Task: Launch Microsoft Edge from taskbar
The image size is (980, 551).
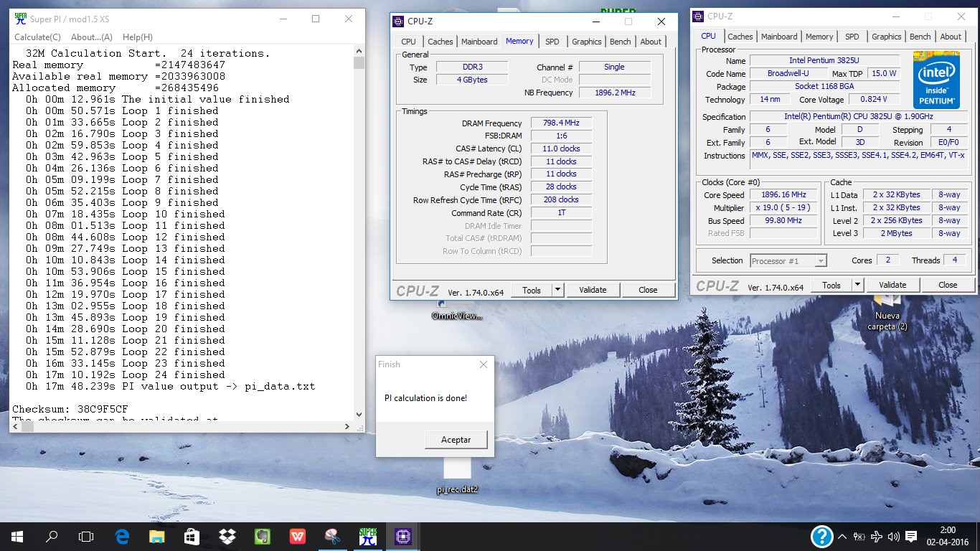Action: [x=122, y=536]
